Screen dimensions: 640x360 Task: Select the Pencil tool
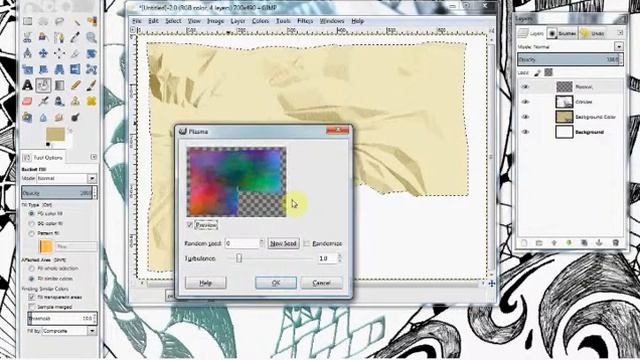[x=76, y=85]
